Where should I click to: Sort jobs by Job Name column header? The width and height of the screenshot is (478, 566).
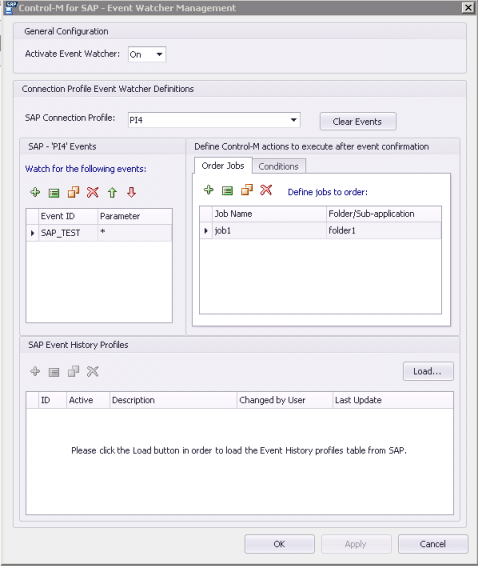click(x=269, y=214)
